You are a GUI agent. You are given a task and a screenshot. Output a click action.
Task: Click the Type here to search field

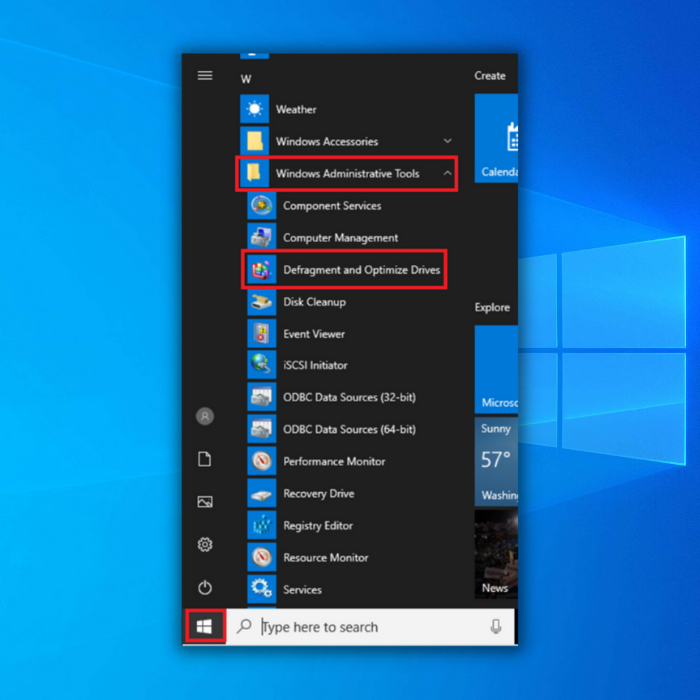pyautogui.click(x=371, y=626)
